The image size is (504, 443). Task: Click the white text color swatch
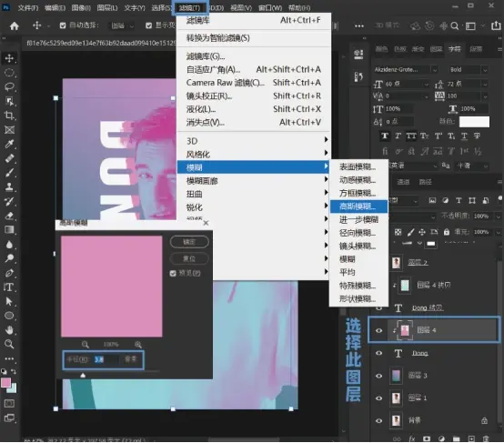click(474, 122)
